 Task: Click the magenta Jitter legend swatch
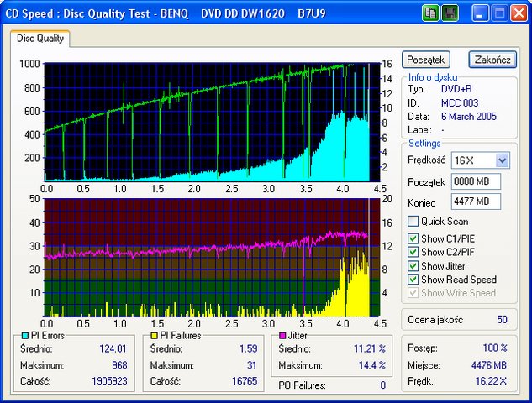282,336
